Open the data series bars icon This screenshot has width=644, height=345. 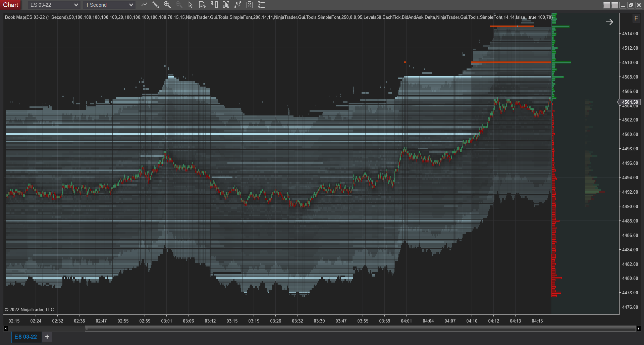click(x=226, y=5)
